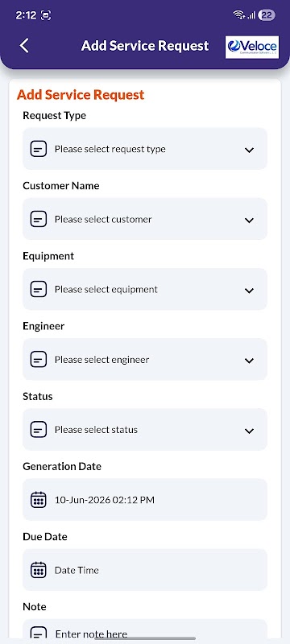290x644 pixels.
Task: Open Generation Date calendar icon
Action: 38,500
